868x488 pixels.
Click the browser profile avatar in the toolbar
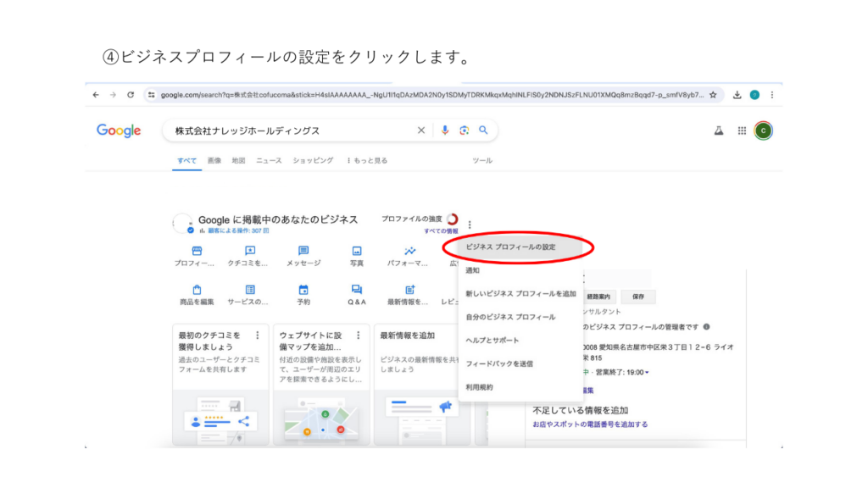click(754, 95)
